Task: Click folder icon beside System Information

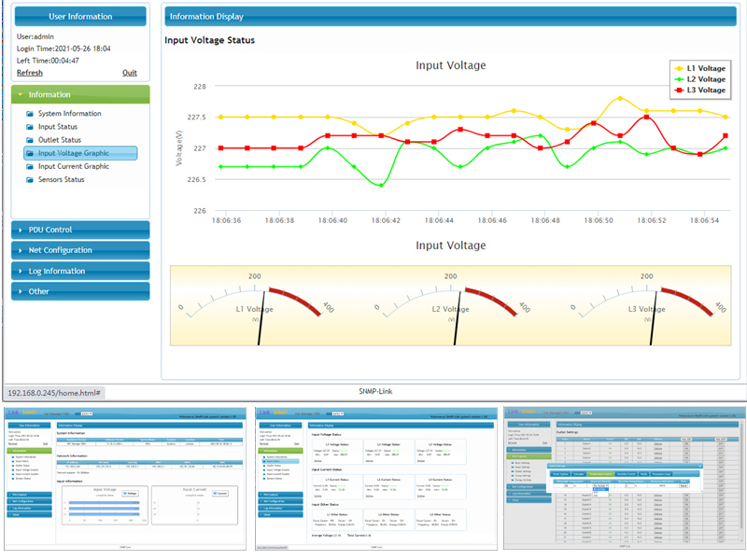Action: pyautogui.click(x=30, y=114)
